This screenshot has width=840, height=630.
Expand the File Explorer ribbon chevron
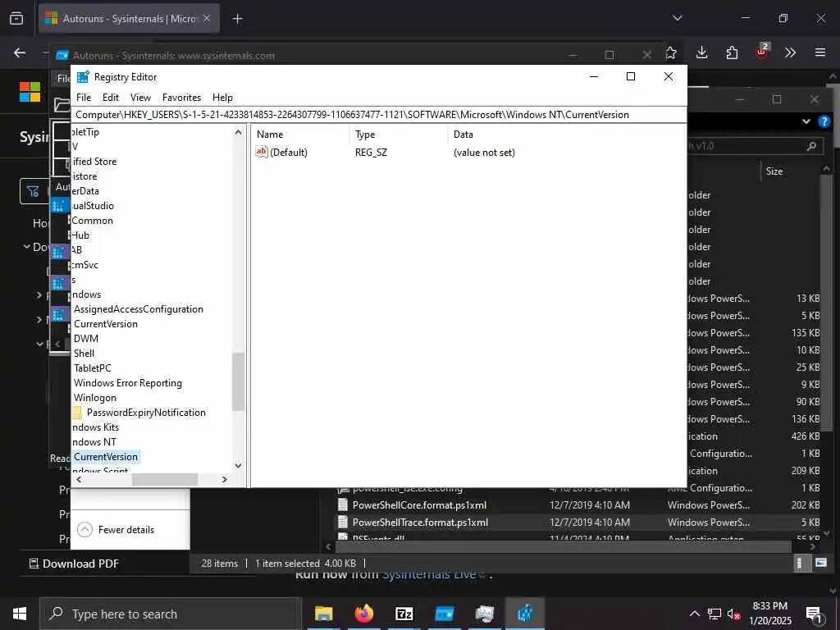click(806, 121)
